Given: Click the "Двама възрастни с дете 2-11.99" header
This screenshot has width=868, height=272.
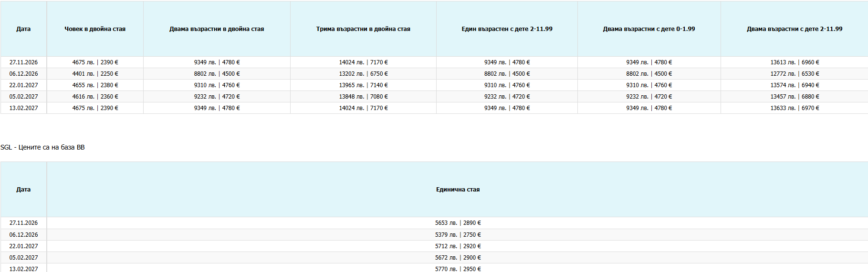Looking at the screenshot, I should pyautogui.click(x=795, y=29).
